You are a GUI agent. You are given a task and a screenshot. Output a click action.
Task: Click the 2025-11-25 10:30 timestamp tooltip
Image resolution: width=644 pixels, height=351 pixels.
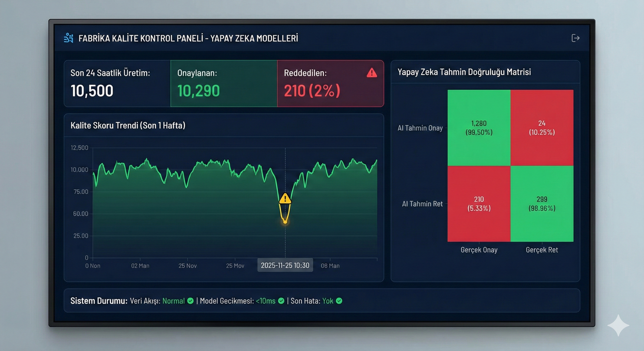285,265
